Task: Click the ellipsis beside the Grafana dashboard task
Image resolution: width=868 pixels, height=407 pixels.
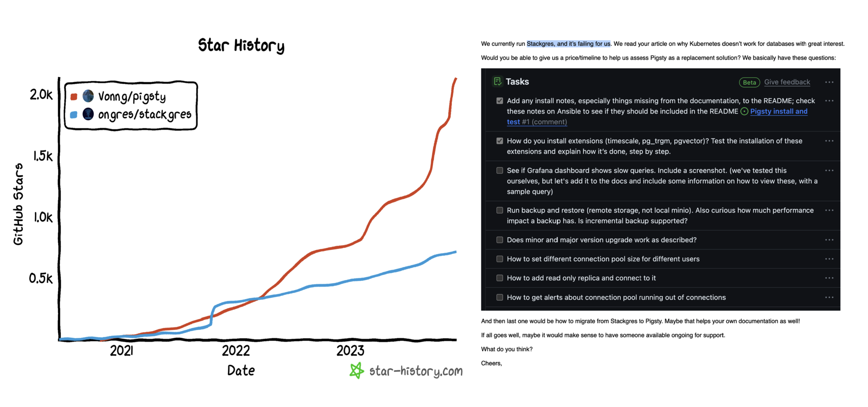Action: [x=830, y=170]
